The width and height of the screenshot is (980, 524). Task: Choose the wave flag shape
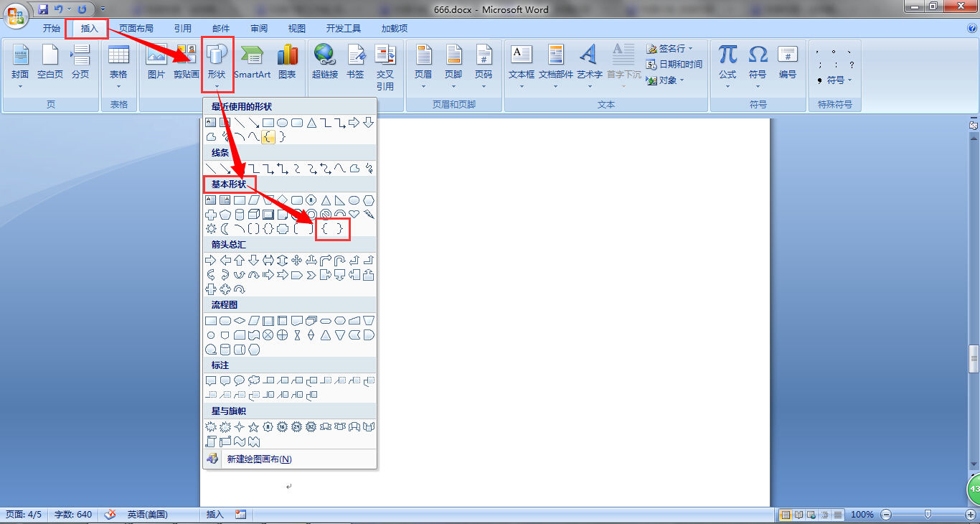tap(240, 441)
